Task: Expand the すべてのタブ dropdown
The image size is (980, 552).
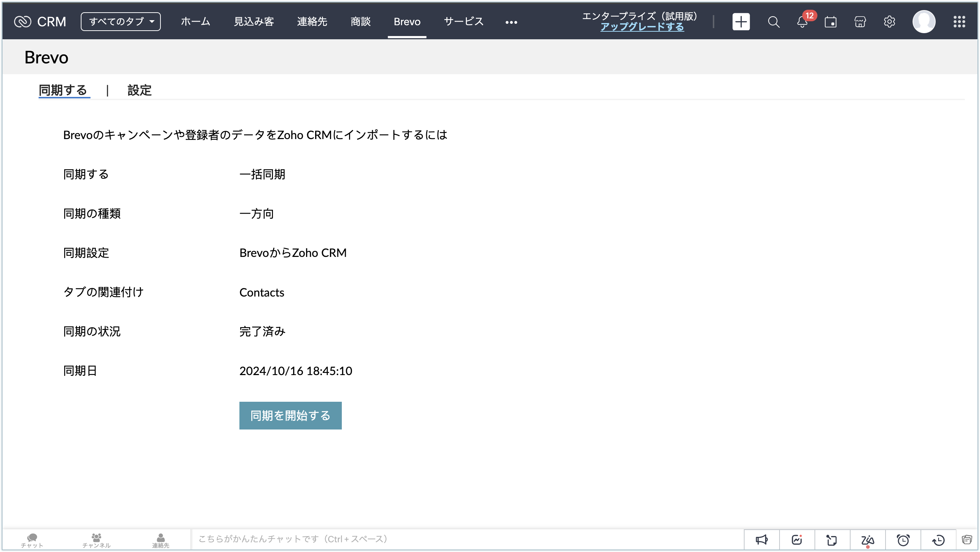Action: coord(120,22)
